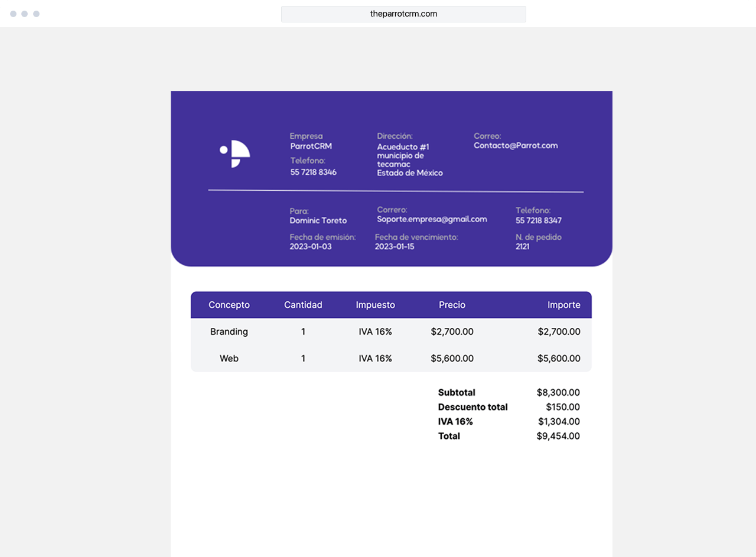Click the Soporte.empresa@gmail.com email
The width and height of the screenshot is (756, 557).
coord(432,219)
